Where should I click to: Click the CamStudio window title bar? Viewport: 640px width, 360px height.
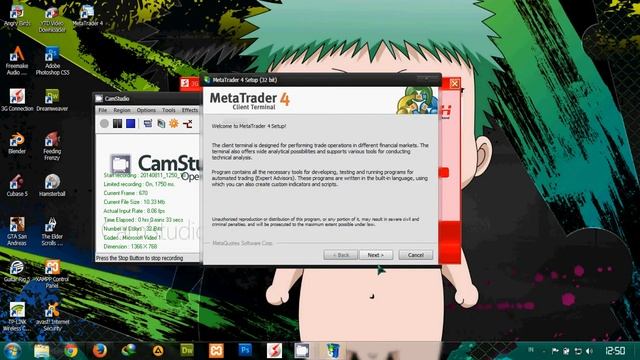click(x=147, y=98)
